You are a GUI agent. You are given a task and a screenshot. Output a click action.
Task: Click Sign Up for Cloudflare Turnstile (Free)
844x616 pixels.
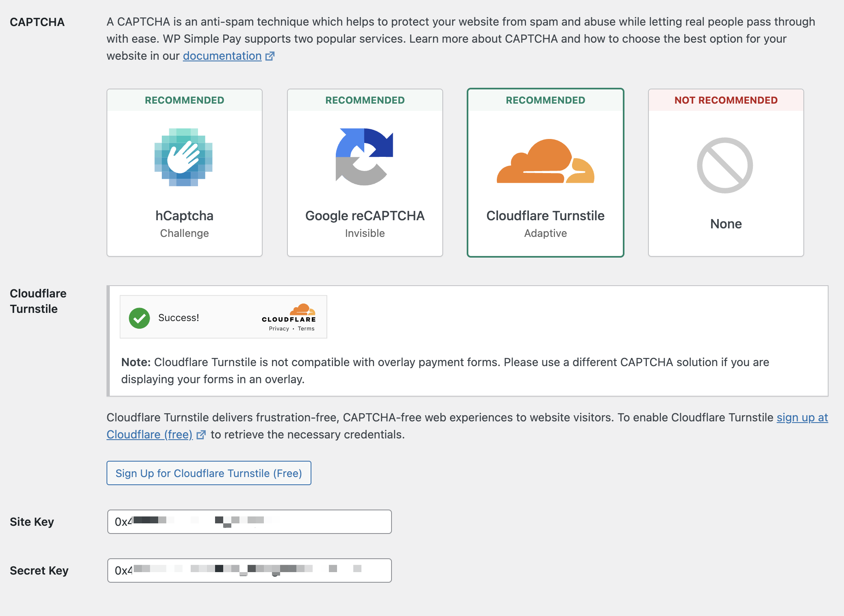[x=209, y=473]
